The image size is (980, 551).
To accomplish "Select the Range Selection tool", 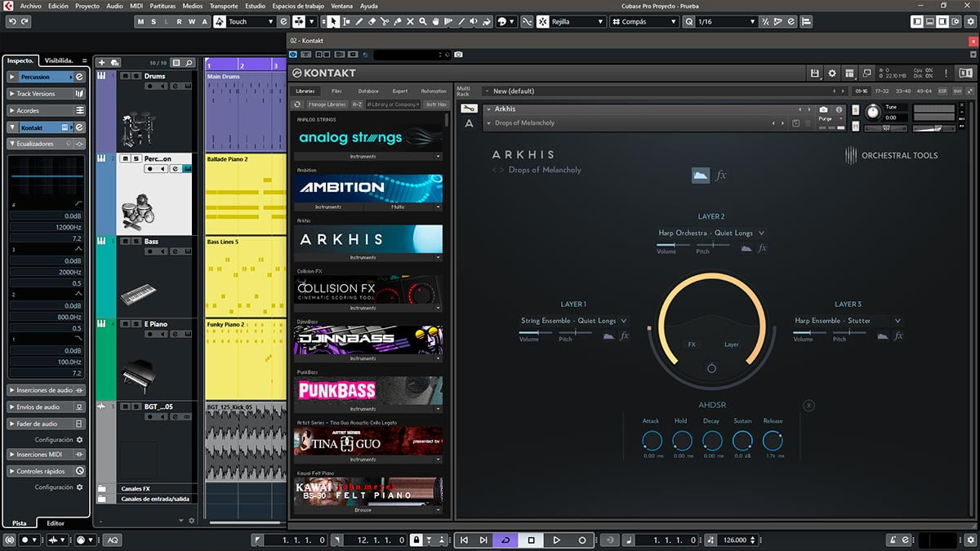I will [346, 22].
